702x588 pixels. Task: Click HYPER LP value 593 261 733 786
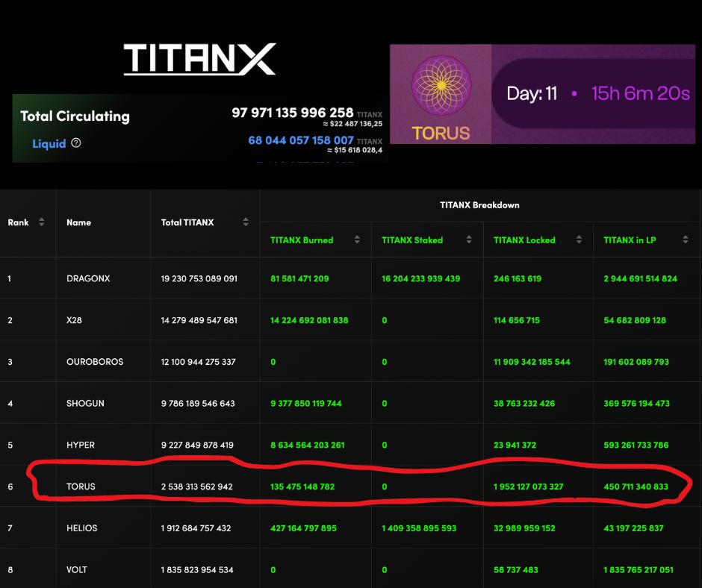point(636,445)
